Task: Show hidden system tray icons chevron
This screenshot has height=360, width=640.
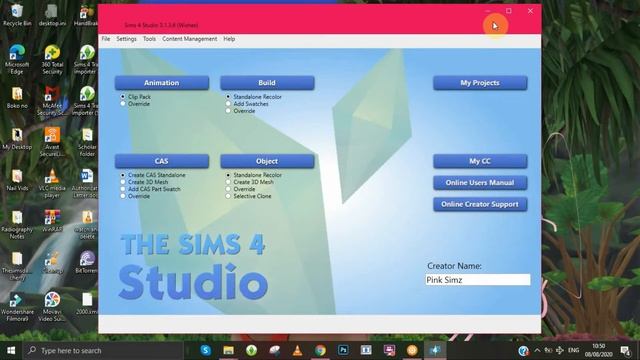Action: pos(537,350)
